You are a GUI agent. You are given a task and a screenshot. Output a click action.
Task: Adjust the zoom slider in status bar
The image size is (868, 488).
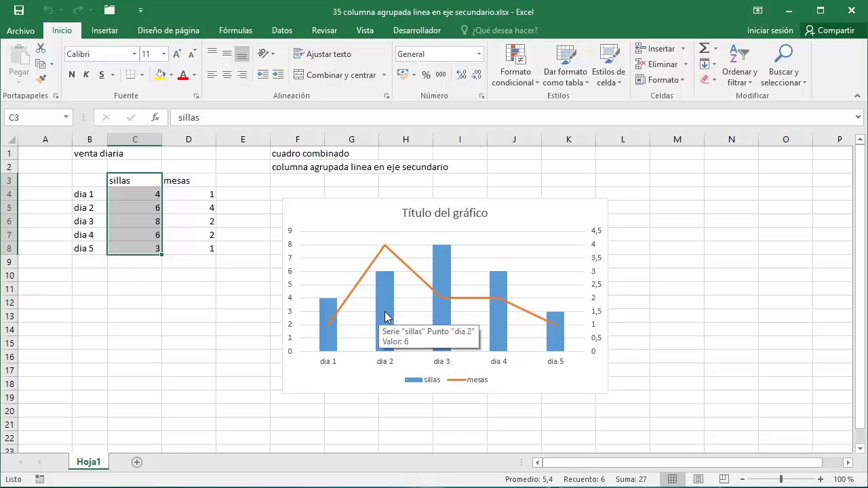pos(781,479)
